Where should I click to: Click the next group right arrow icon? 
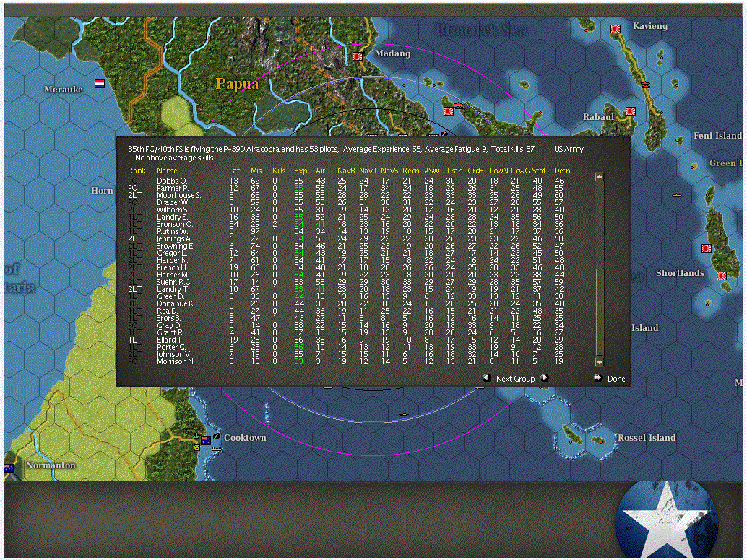[x=545, y=378]
